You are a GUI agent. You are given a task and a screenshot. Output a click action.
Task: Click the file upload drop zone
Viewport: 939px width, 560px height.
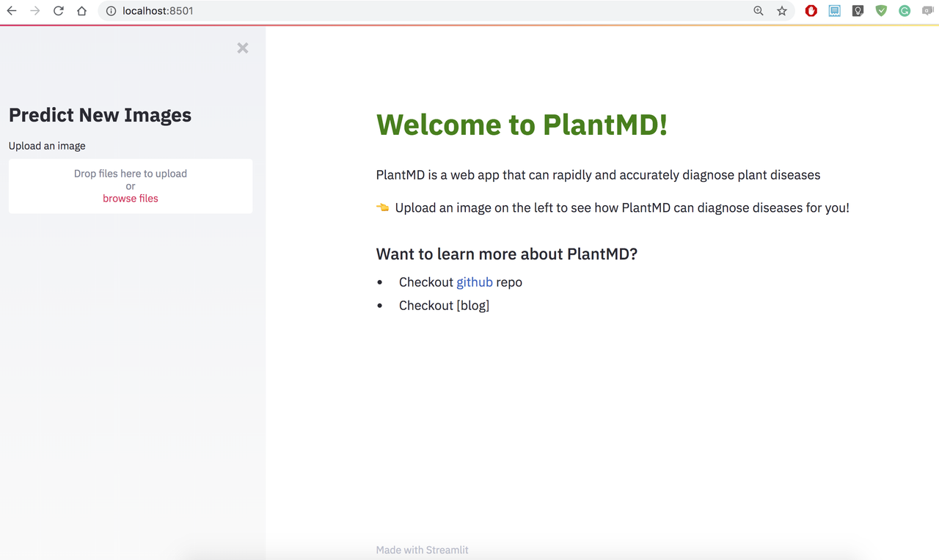point(131,186)
